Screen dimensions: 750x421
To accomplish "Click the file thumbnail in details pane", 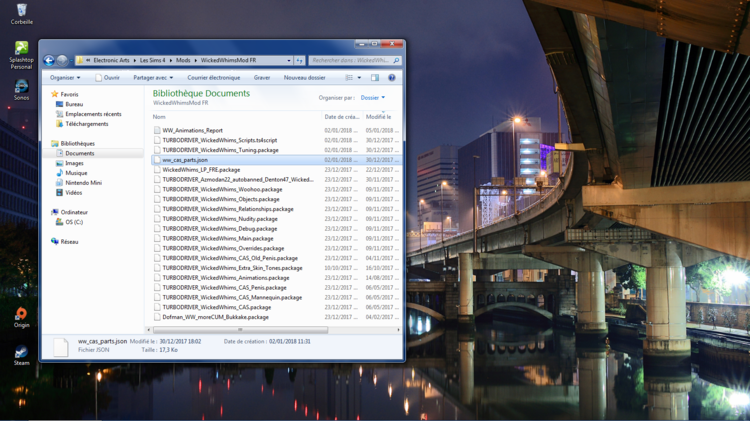I will tap(61, 346).
